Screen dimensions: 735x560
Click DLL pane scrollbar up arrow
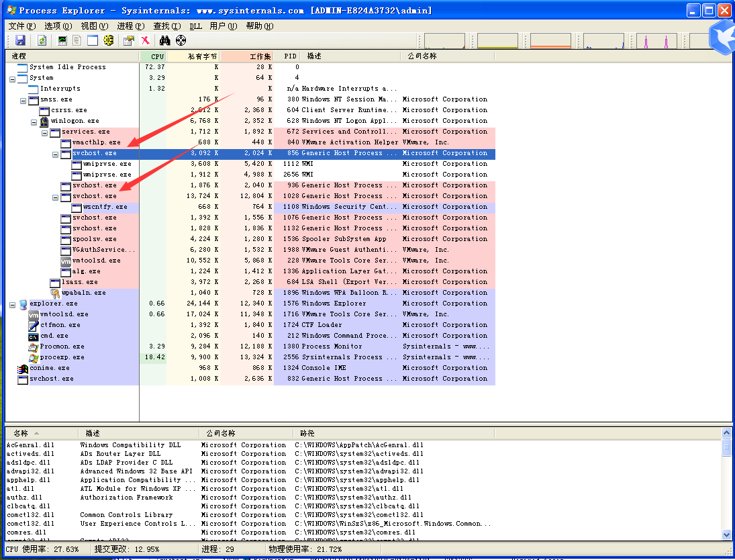[x=726, y=433]
